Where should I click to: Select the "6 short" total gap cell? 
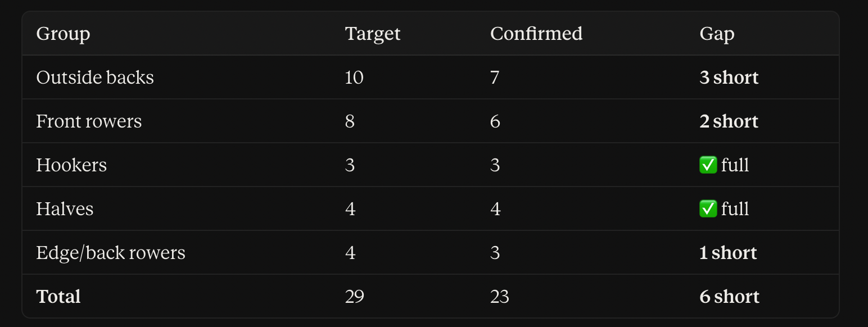click(x=730, y=297)
